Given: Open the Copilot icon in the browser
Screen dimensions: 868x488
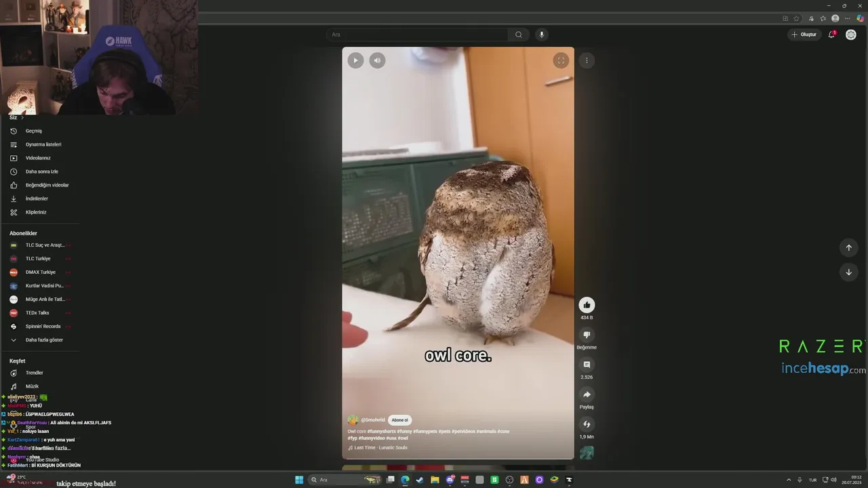Looking at the screenshot, I should (x=860, y=18).
